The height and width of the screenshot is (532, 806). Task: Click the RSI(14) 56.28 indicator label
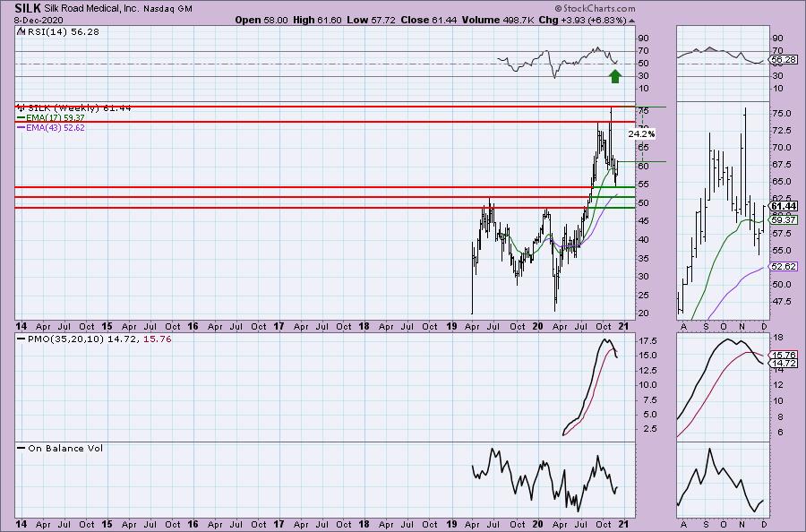pos(63,32)
